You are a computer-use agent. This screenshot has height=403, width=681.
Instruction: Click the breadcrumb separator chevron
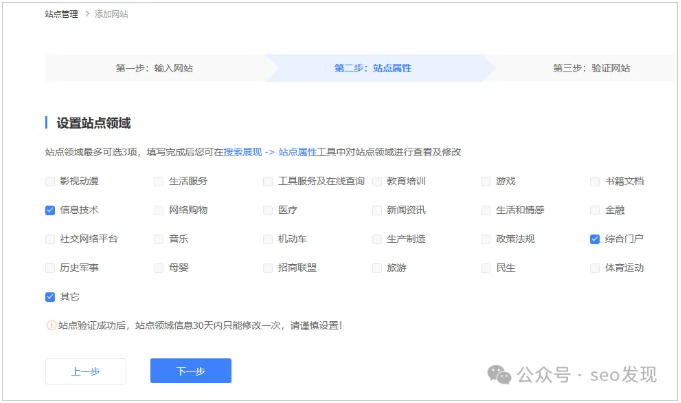[87, 14]
